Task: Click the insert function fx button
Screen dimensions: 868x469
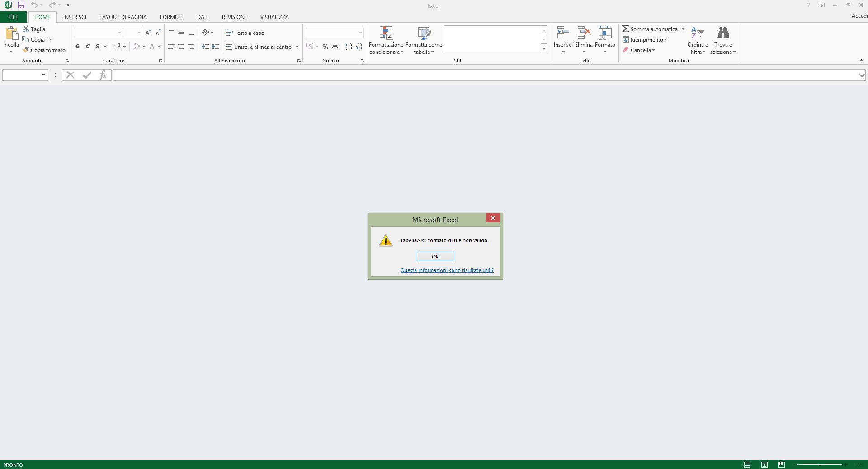Action: [x=103, y=75]
